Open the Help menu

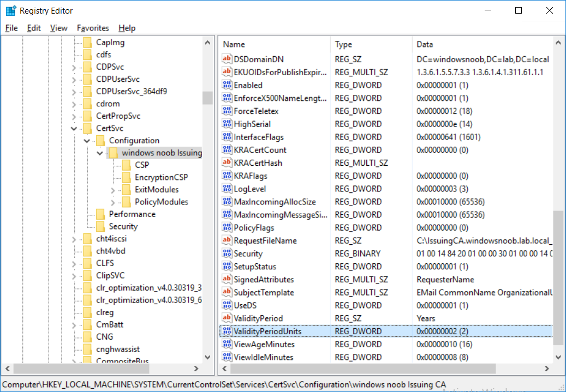[127, 28]
